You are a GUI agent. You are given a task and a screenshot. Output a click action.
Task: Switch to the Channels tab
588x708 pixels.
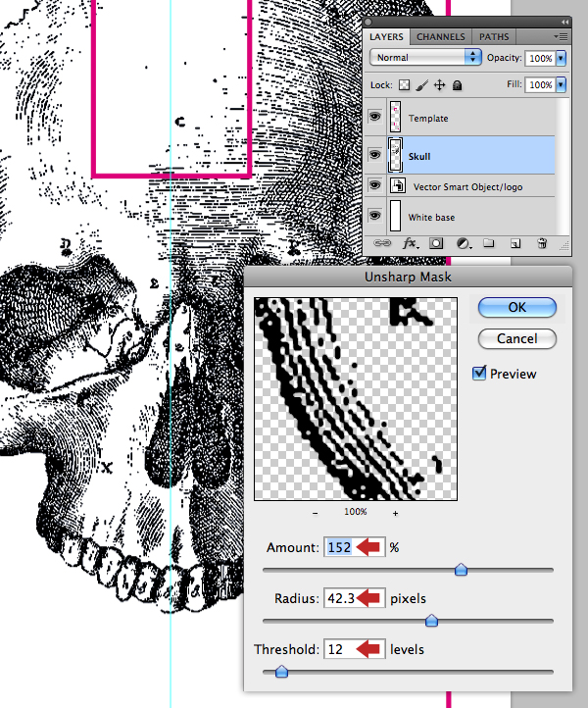(x=440, y=36)
